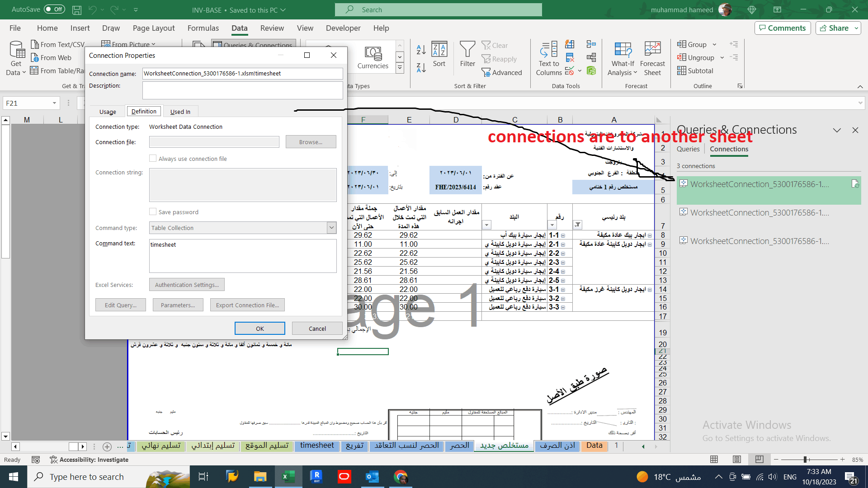The width and height of the screenshot is (868, 488).
Task: Click the Sort Z to A icon
Action: click(421, 68)
